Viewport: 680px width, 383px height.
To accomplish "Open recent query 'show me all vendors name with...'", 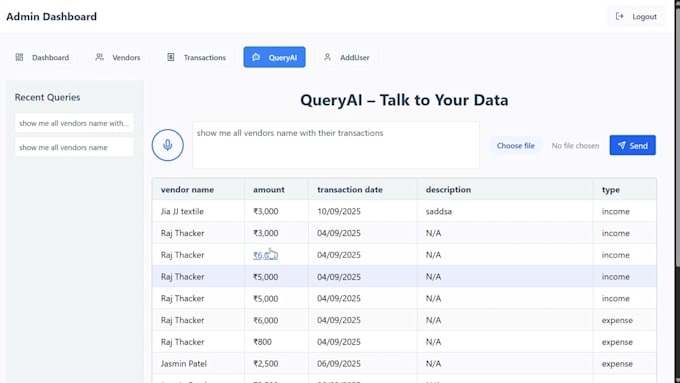I will click(74, 123).
